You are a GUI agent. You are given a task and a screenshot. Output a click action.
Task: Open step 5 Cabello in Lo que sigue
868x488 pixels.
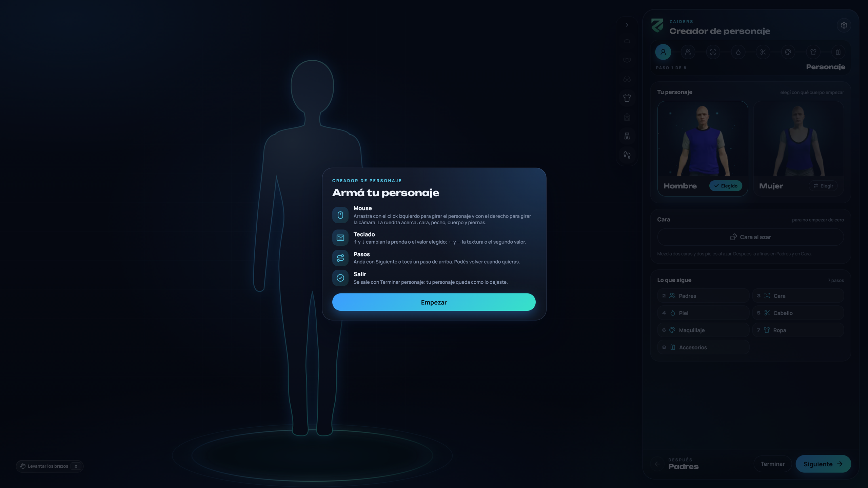point(798,313)
